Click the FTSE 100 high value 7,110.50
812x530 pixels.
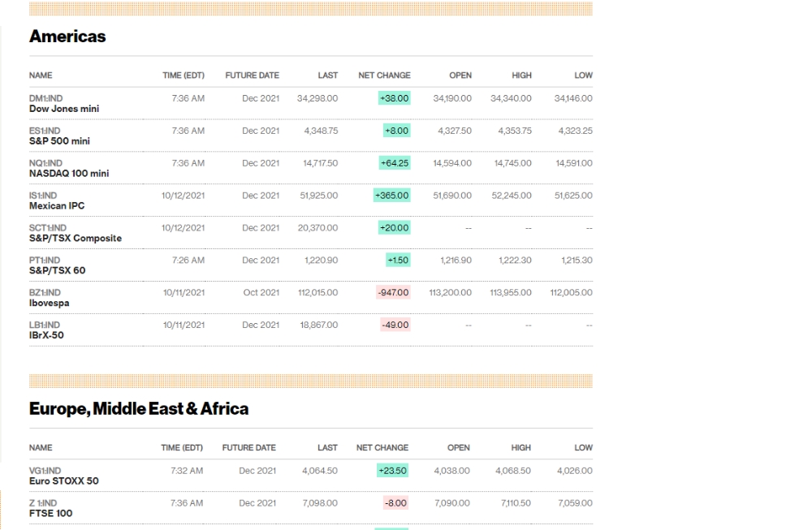click(x=516, y=502)
